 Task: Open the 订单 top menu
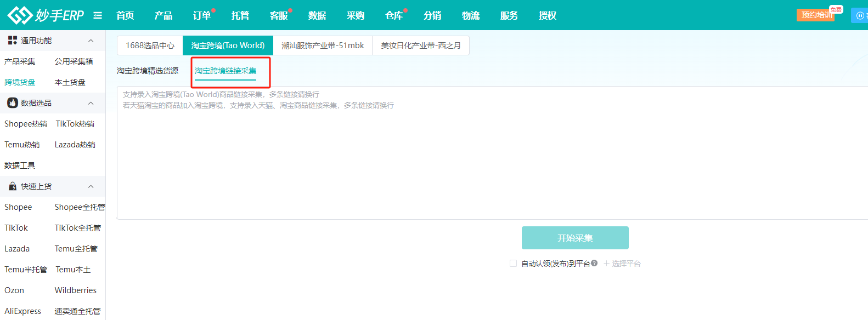[x=202, y=15]
